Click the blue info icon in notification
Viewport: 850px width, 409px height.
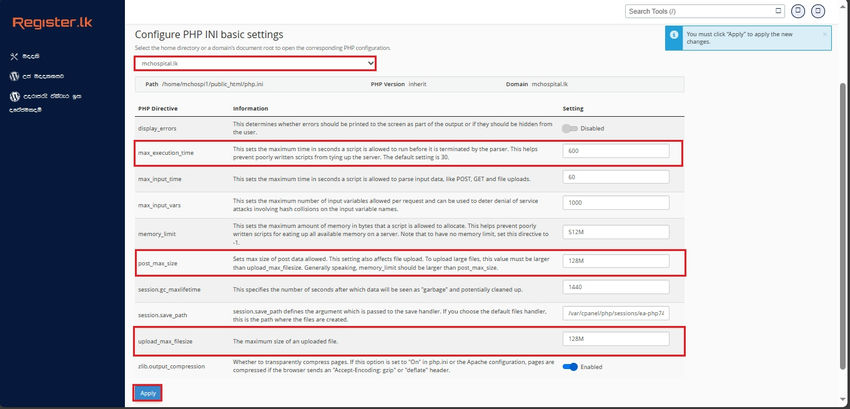[x=674, y=35]
